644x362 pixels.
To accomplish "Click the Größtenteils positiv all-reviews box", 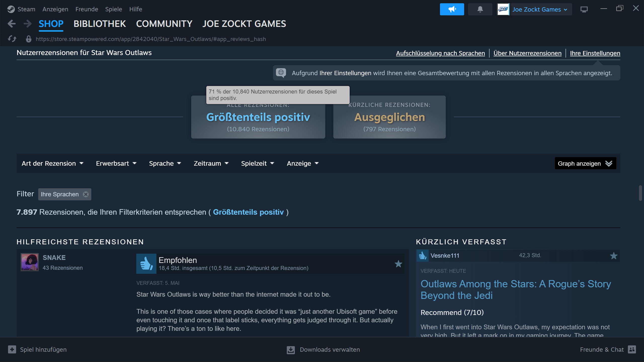I will tap(258, 117).
